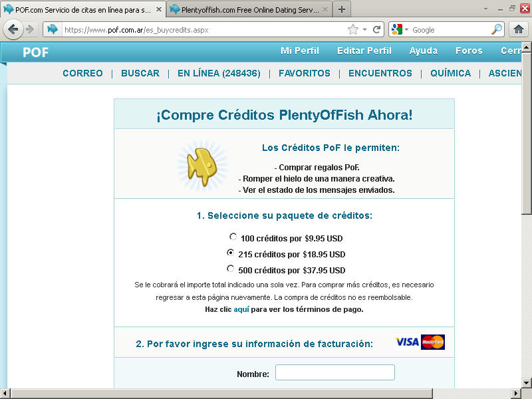View EN LÍNEA (248436) users
This screenshot has width=532, height=399.
(x=219, y=73)
